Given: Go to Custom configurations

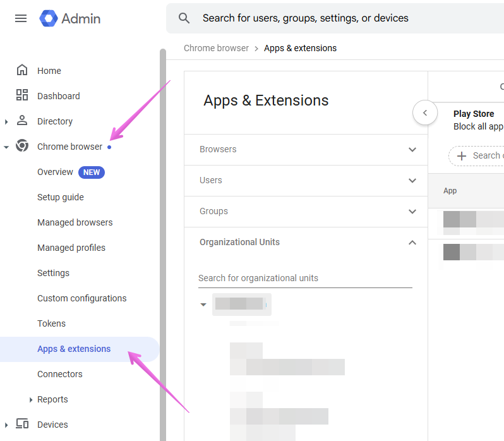Looking at the screenshot, I should 81,298.
